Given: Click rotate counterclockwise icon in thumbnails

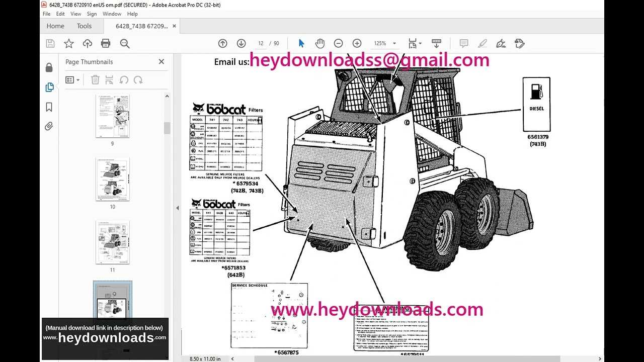Looking at the screenshot, I should coord(124,79).
